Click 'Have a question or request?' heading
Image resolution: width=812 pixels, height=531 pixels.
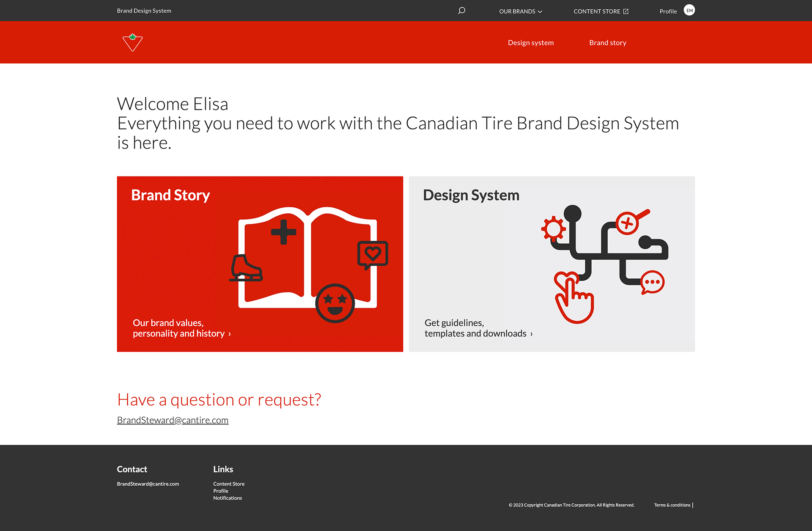tap(219, 399)
